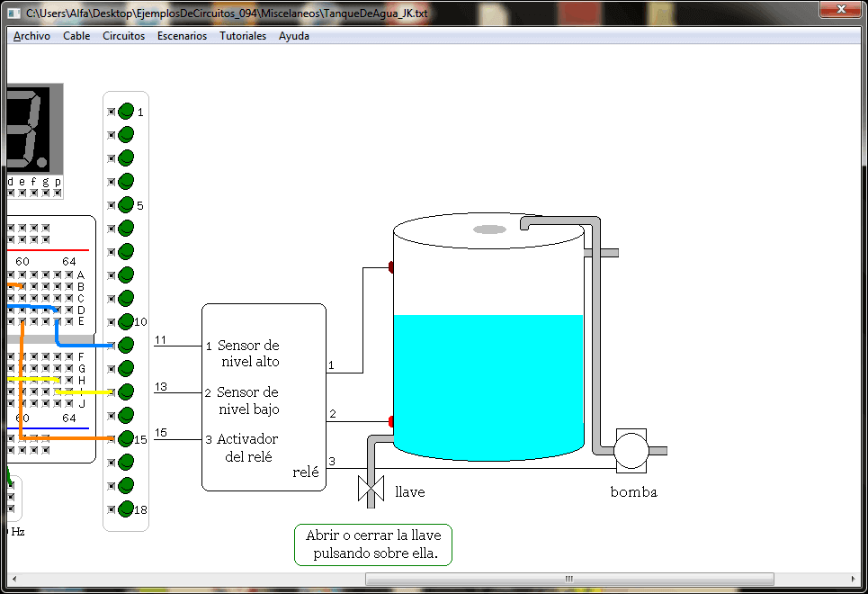The width and height of the screenshot is (868, 594).
Task: Toggle the pin under display segment p
Action: pyautogui.click(x=58, y=193)
